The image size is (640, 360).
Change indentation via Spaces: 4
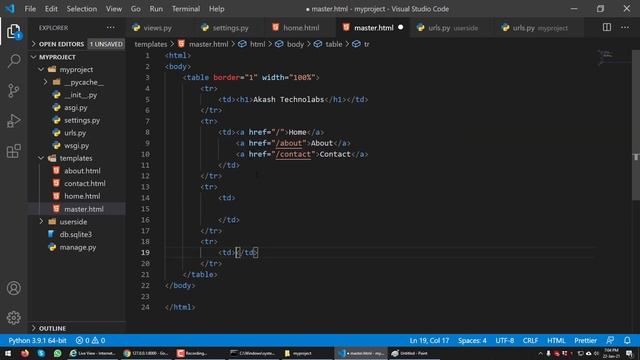pyautogui.click(x=472, y=340)
